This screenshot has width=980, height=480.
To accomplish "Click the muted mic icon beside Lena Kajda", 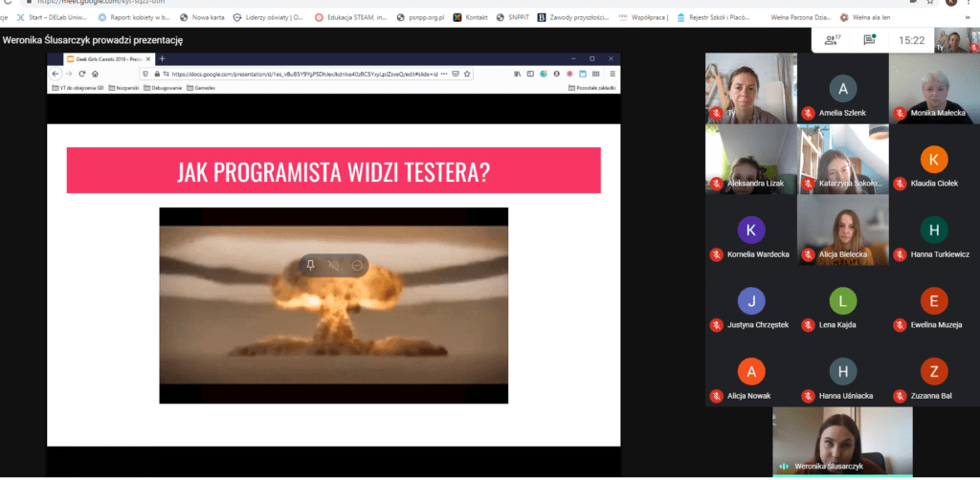I will pyautogui.click(x=808, y=324).
